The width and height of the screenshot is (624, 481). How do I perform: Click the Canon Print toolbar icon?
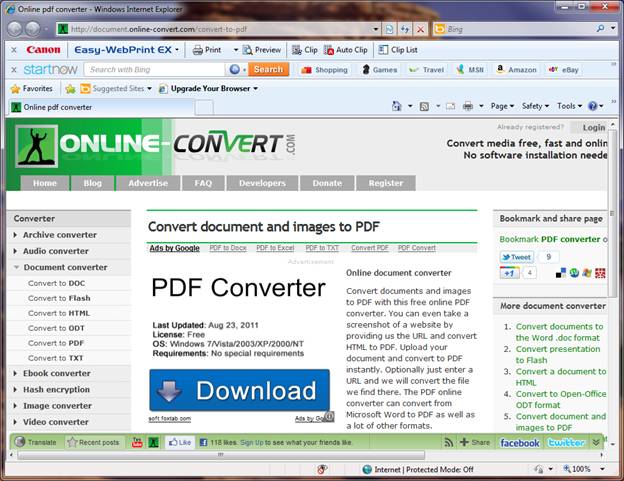click(207, 50)
